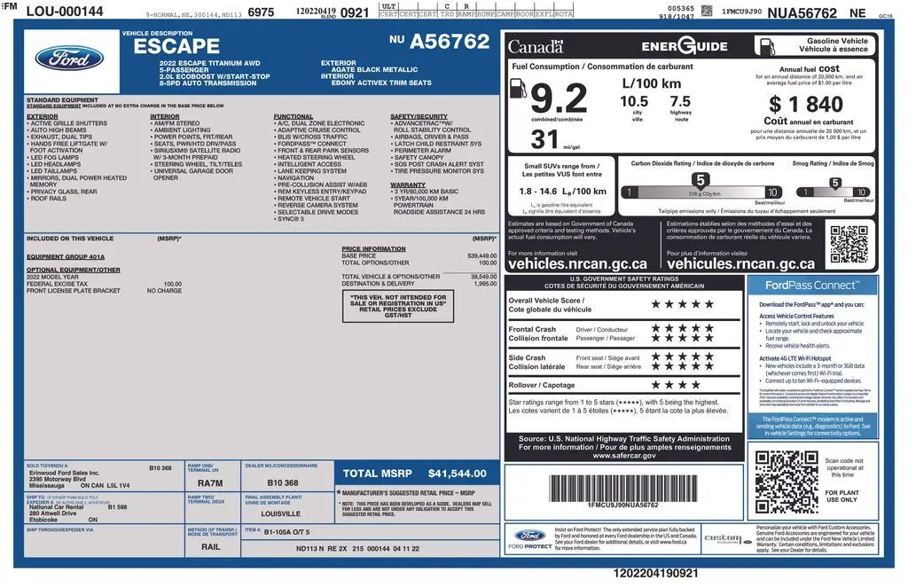Open the vehicles.nrcan.gc.ca link
The width and height of the screenshot is (908, 588).
click(x=576, y=264)
